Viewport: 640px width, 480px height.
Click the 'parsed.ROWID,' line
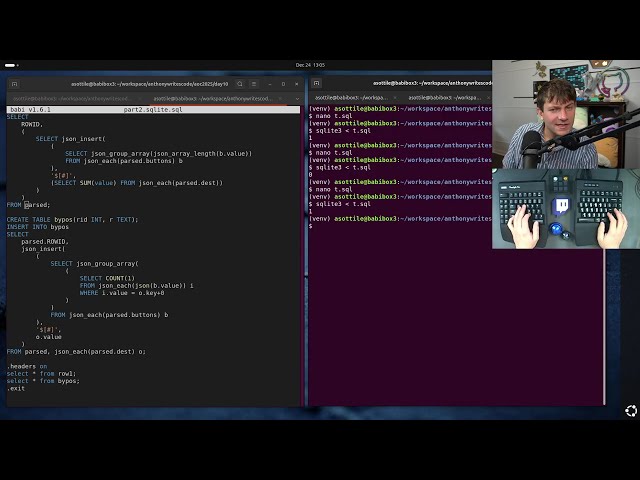click(45, 242)
